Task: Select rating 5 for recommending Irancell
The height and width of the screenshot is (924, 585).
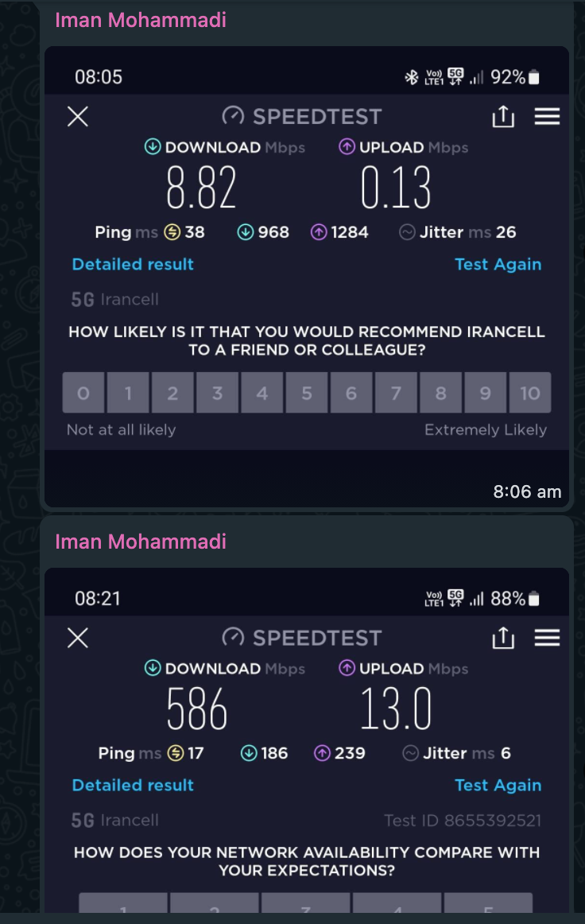Action: [x=307, y=393]
